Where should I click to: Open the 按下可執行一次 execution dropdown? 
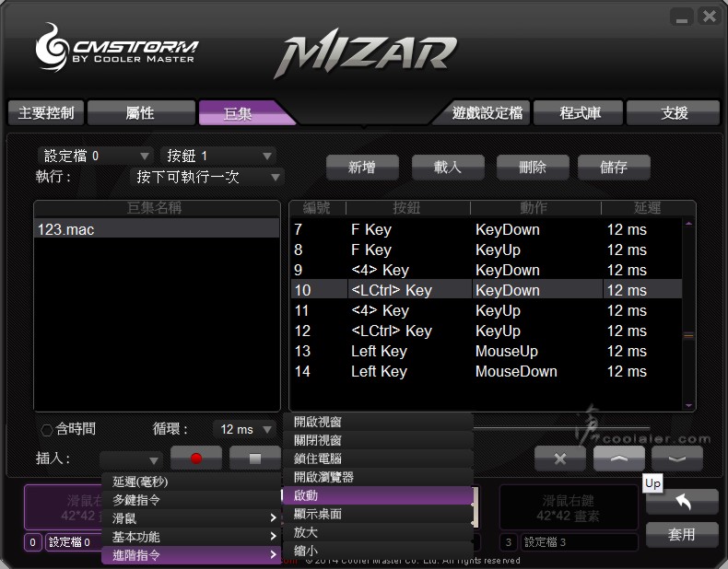tap(207, 177)
